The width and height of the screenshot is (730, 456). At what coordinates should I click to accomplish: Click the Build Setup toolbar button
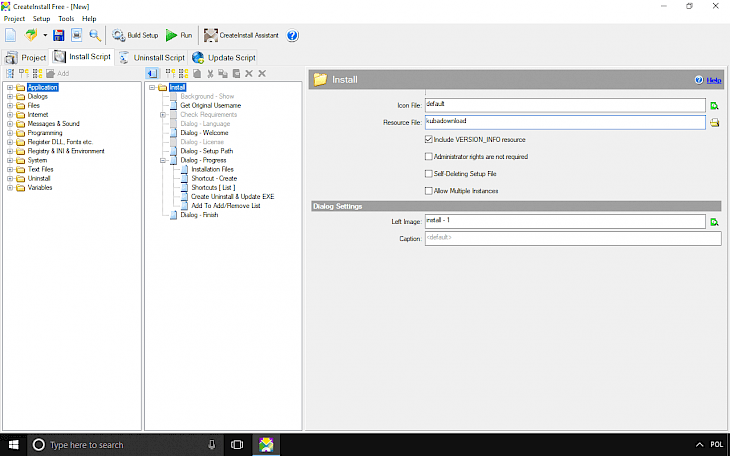[x=135, y=35]
